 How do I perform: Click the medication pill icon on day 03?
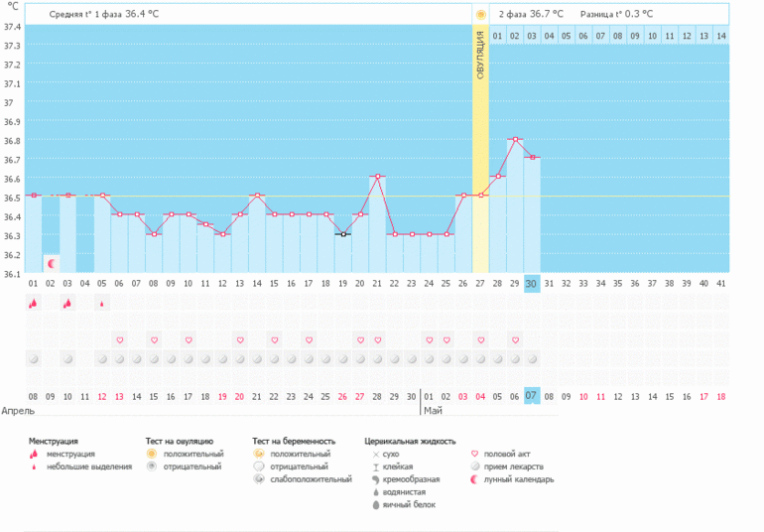point(67,358)
